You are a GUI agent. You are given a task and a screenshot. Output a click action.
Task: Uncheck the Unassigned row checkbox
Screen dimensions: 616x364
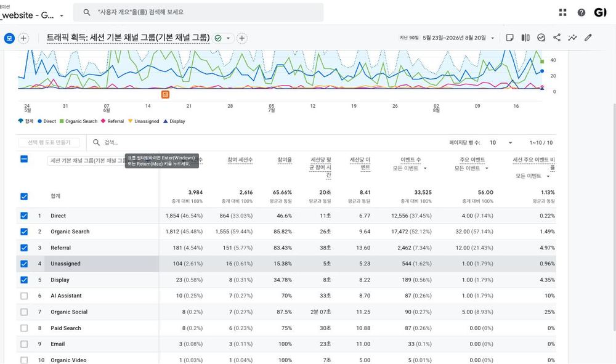pyautogui.click(x=24, y=264)
